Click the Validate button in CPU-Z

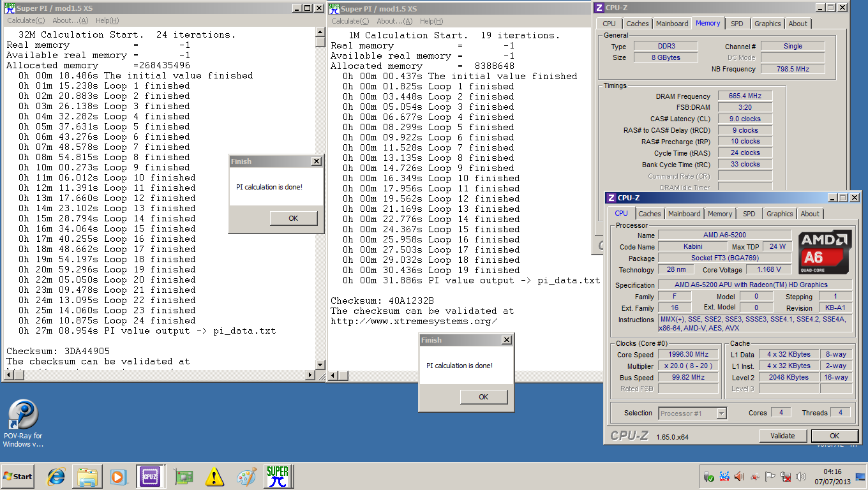[x=782, y=436]
